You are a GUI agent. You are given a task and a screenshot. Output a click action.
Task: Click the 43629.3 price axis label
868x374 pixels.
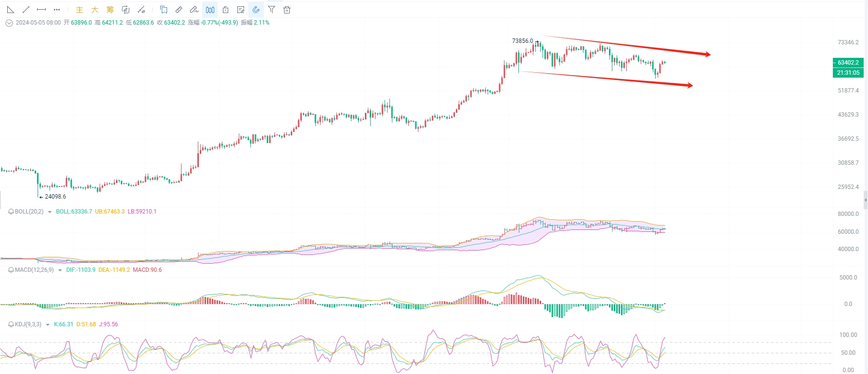click(x=848, y=115)
